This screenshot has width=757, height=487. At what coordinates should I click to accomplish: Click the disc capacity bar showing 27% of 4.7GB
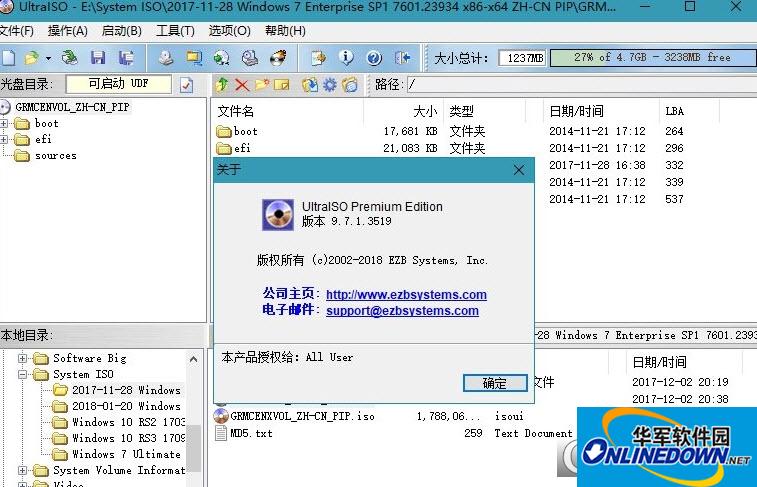click(x=653, y=57)
